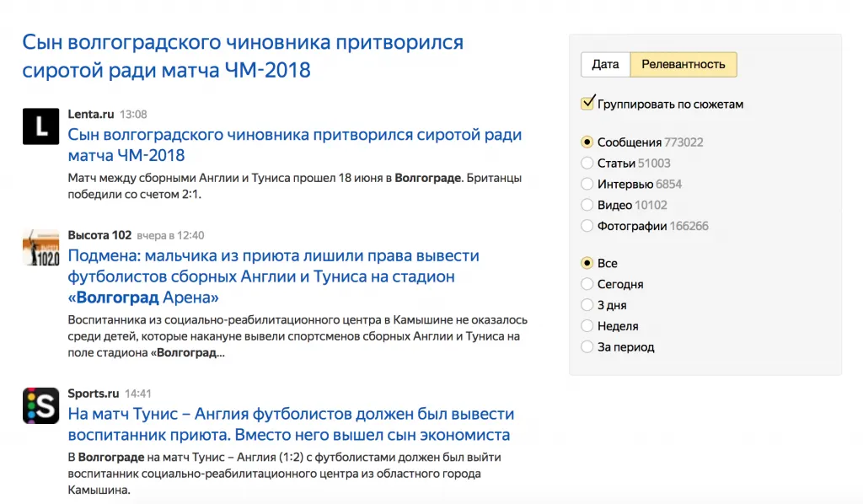Select Интервью content type
863x504 pixels.
[x=587, y=184]
